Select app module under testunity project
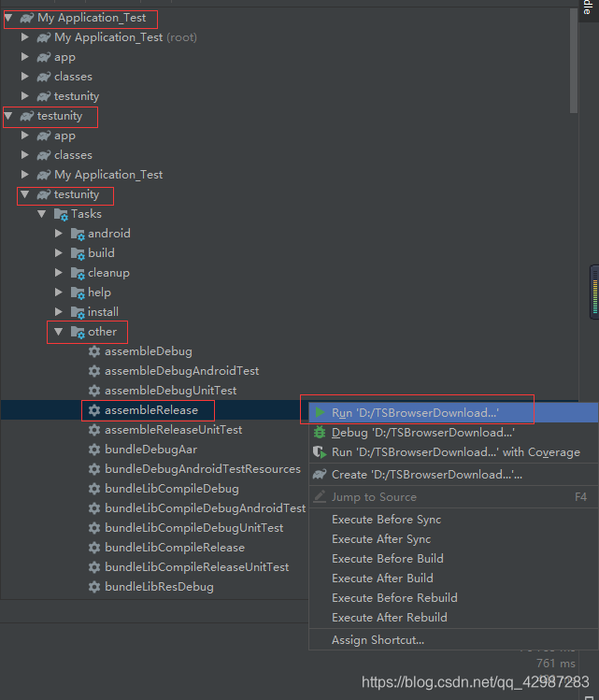The image size is (599, 700). pos(64,136)
